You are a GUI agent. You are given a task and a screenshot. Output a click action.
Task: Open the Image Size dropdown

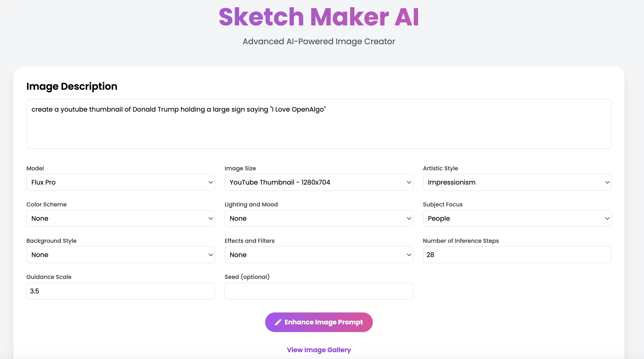point(319,182)
